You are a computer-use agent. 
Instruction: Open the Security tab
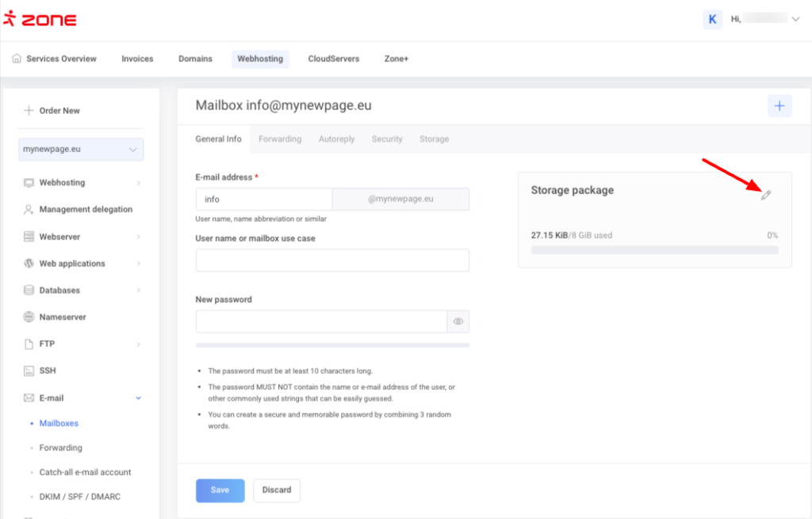387,139
